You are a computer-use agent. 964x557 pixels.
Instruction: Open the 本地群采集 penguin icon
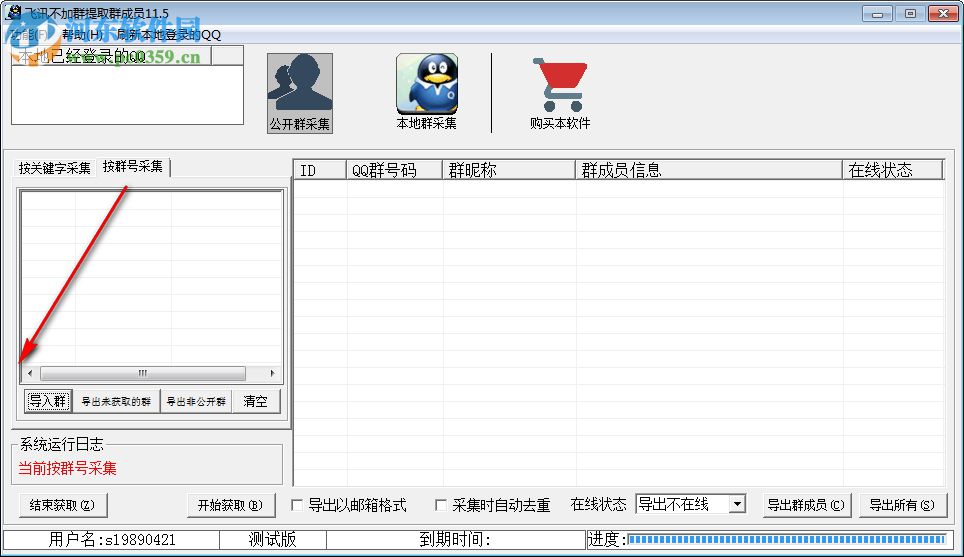click(x=427, y=92)
